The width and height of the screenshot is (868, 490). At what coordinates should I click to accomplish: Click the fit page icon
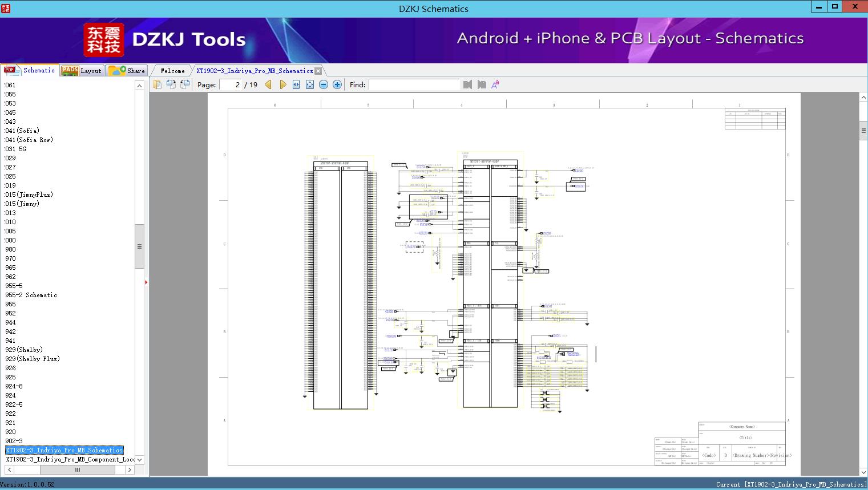[x=310, y=84]
